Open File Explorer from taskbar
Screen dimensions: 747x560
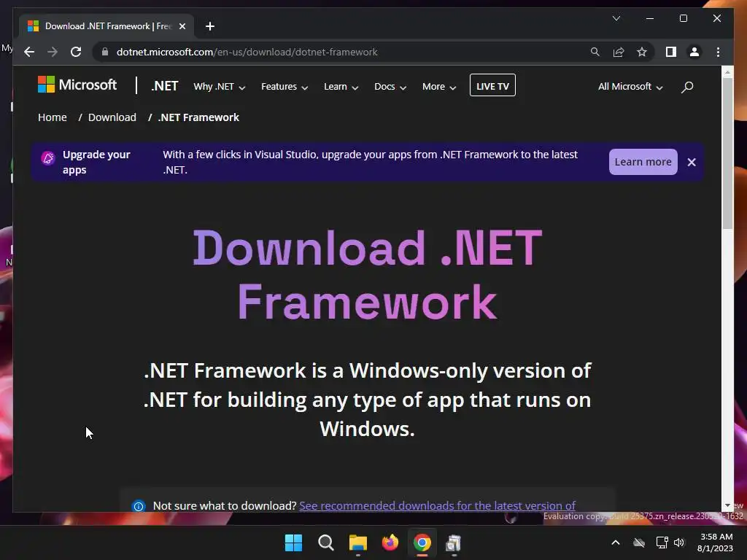(x=357, y=542)
